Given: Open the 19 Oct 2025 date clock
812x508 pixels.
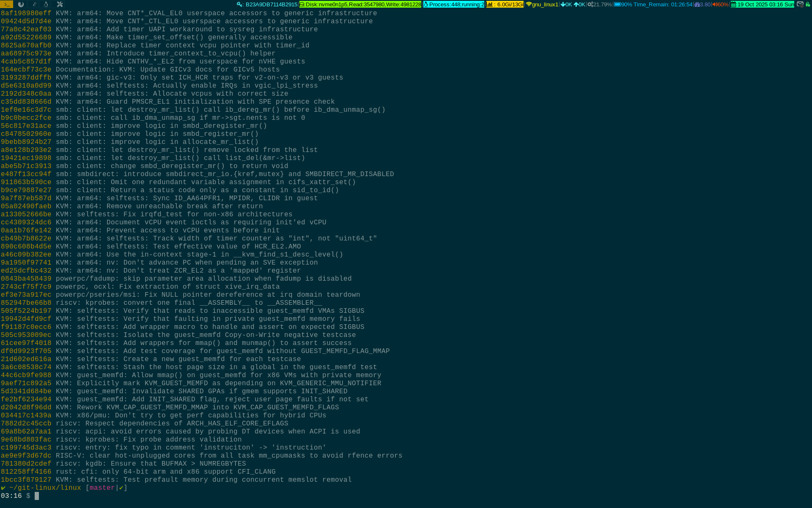Looking at the screenshot, I should 762,4.
